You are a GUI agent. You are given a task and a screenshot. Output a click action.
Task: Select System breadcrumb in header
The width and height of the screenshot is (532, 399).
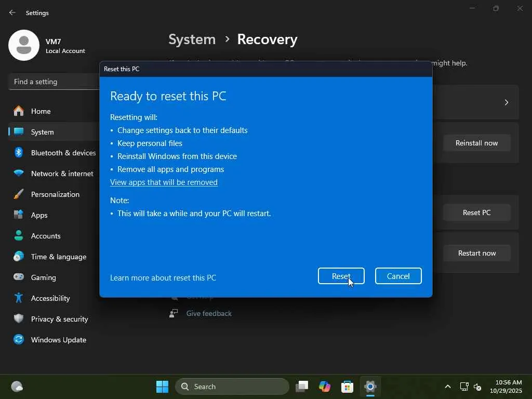[192, 39]
